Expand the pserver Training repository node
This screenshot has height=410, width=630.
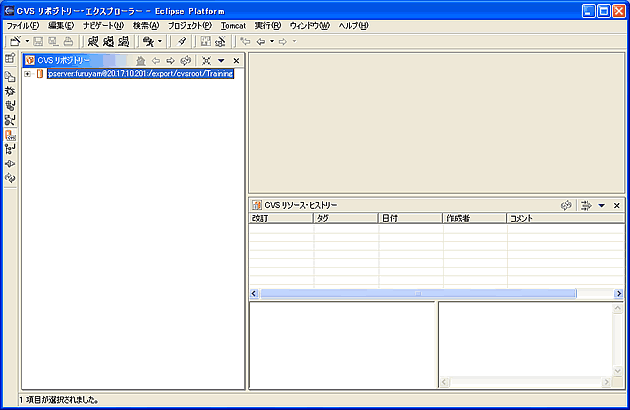[27, 74]
